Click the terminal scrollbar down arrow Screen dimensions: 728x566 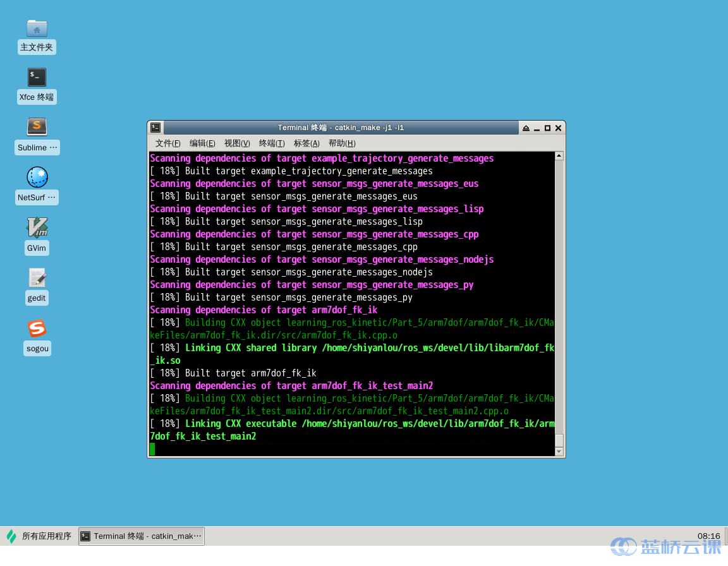tap(559, 451)
